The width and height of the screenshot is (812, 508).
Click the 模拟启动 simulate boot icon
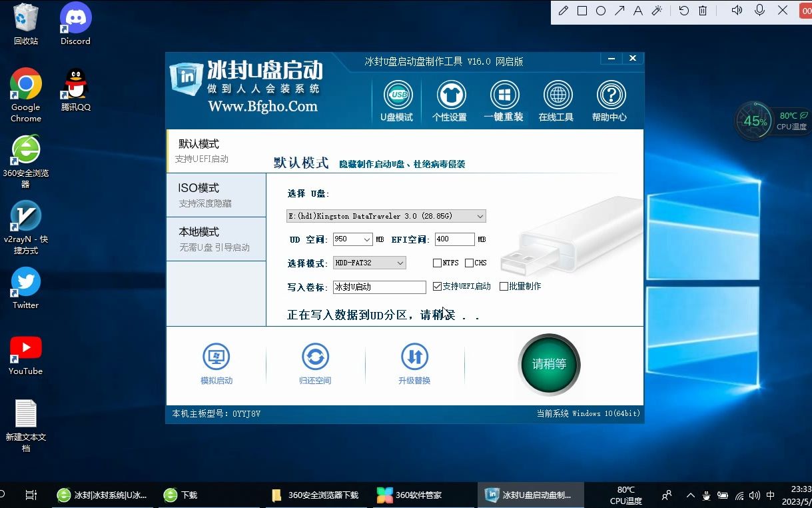216,362
